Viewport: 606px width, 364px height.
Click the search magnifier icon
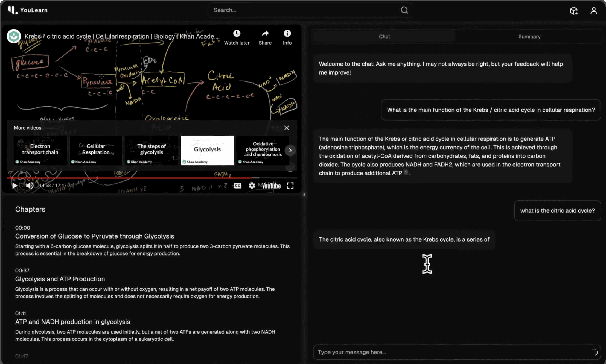tap(404, 10)
